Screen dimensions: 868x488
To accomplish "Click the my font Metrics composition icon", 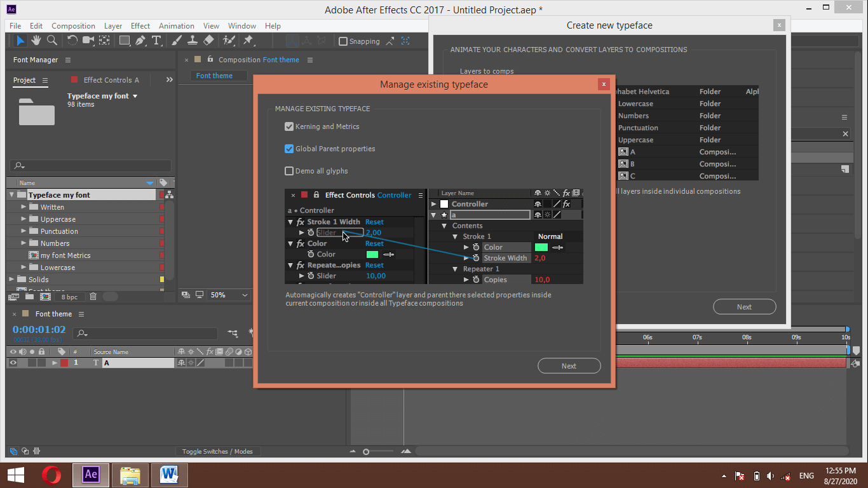I will pyautogui.click(x=34, y=255).
